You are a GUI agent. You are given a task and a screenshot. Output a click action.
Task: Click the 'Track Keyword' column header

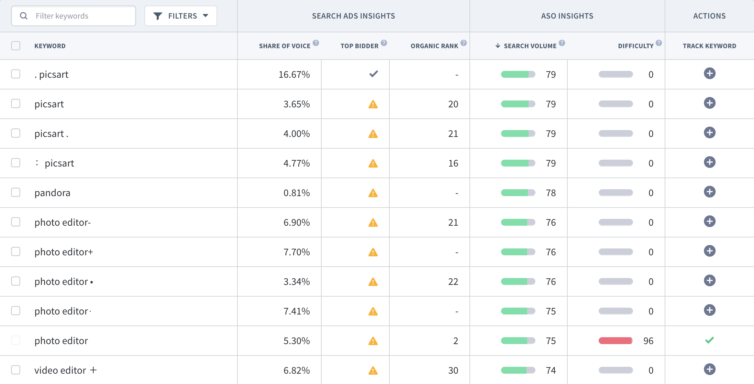point(709,46)
